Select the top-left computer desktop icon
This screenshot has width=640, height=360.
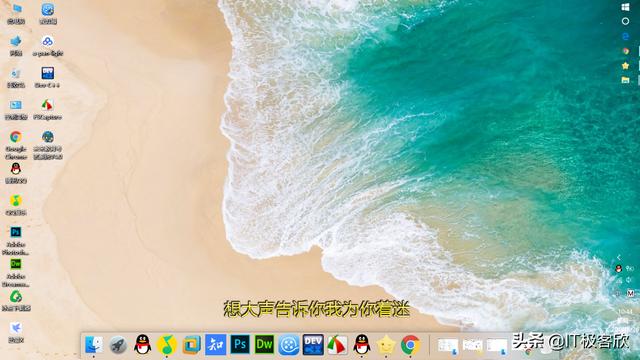16,13
